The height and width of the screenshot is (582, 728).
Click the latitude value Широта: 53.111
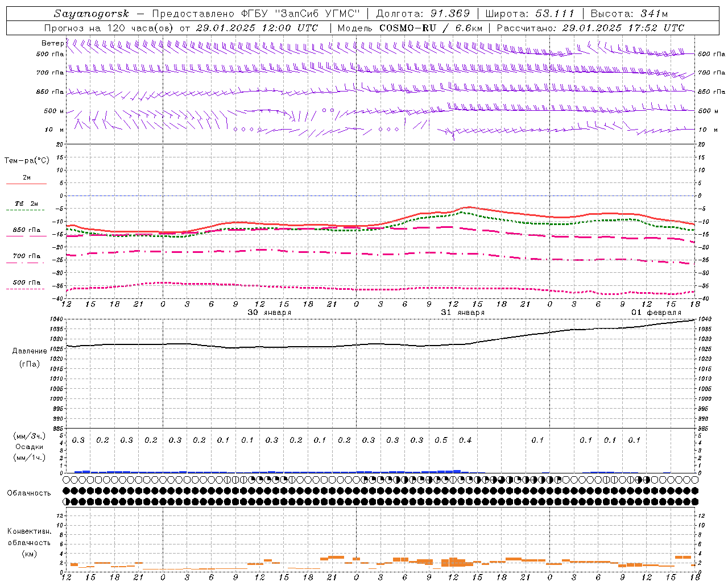(x=530, y=14)
